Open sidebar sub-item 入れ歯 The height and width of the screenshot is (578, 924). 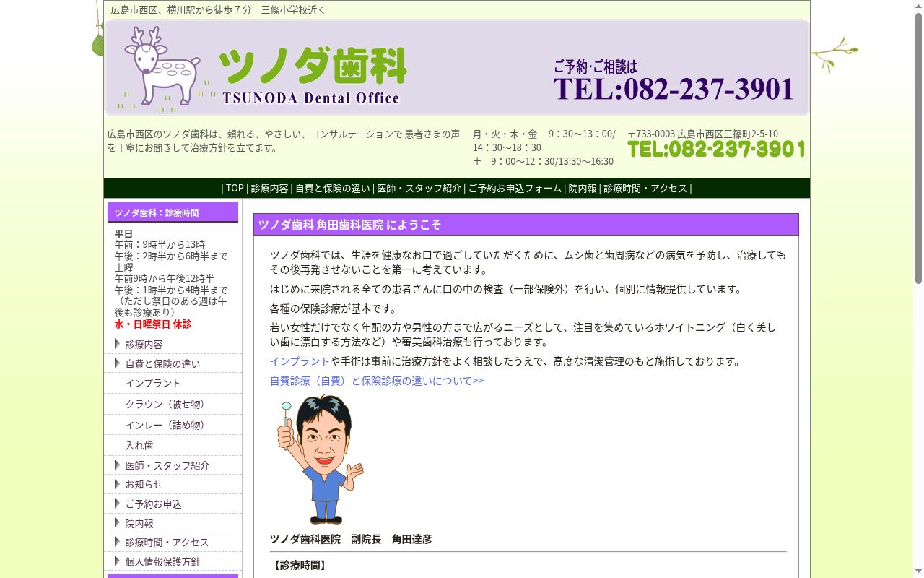pyautogui.click(x=139, y=446)
